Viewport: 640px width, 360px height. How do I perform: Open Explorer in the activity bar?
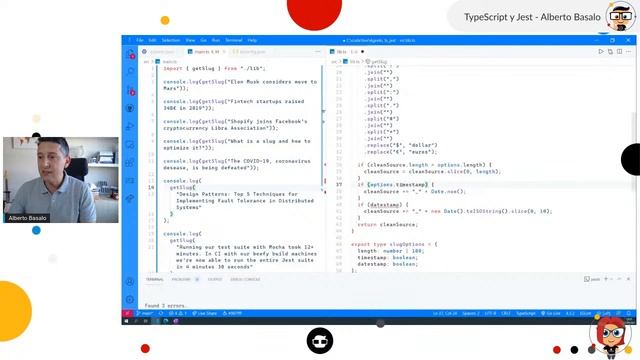click(x=130, y=53)
